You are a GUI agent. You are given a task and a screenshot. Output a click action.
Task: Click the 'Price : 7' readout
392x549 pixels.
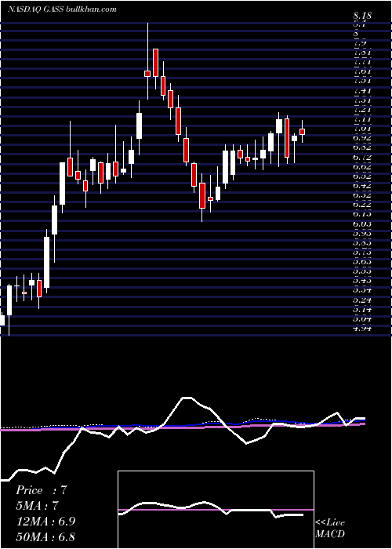[42, 490]
